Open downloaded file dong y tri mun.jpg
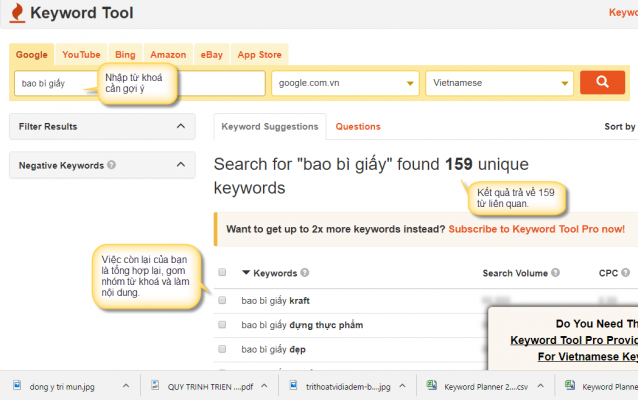638x400 pixels. pos(60,385)
